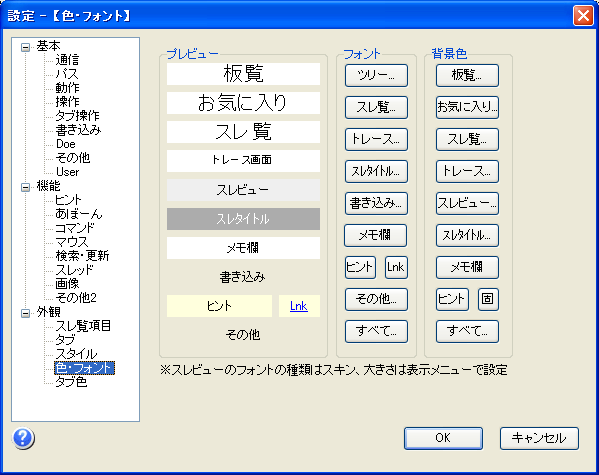The image size is (599, 475).
Task: Select マウス in the settings tree
Action: tap(71, 242)
